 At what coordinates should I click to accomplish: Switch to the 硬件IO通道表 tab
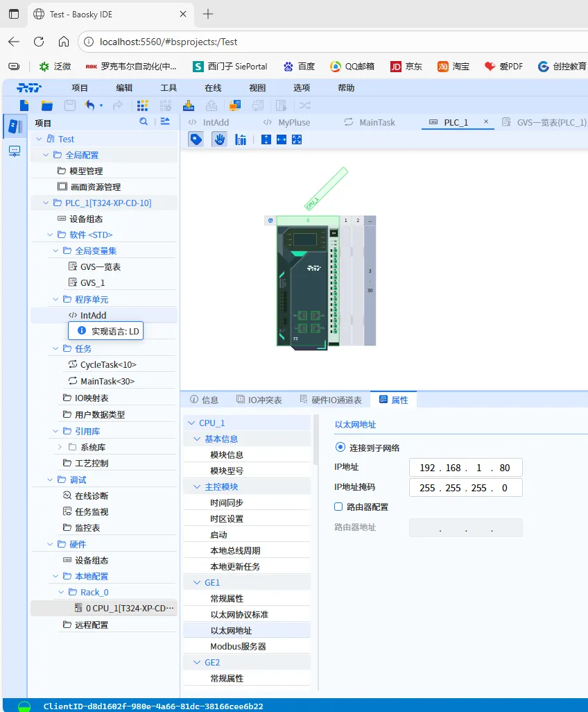pyautogui.click(x=331, y=400)
